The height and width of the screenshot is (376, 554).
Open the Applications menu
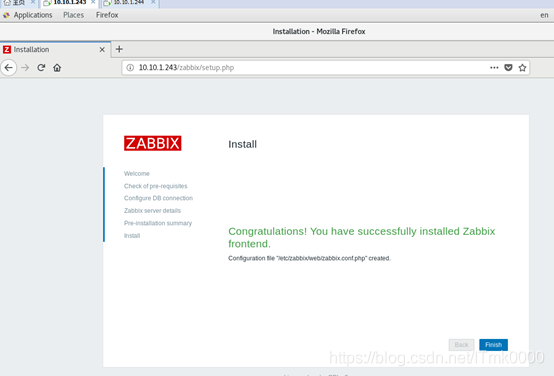[33, 15]
